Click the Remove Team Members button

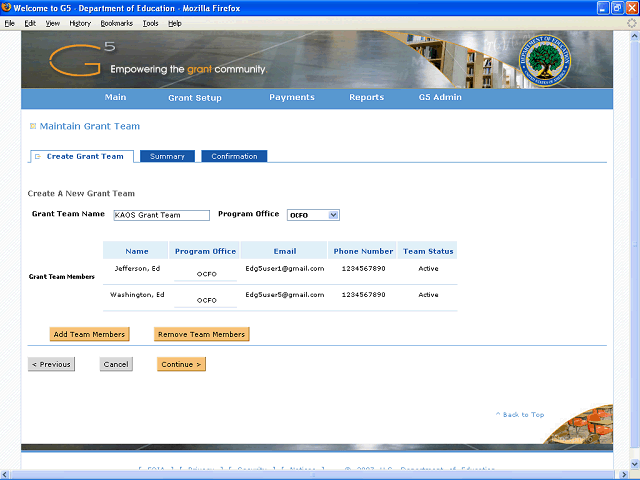tap(202, 334)
